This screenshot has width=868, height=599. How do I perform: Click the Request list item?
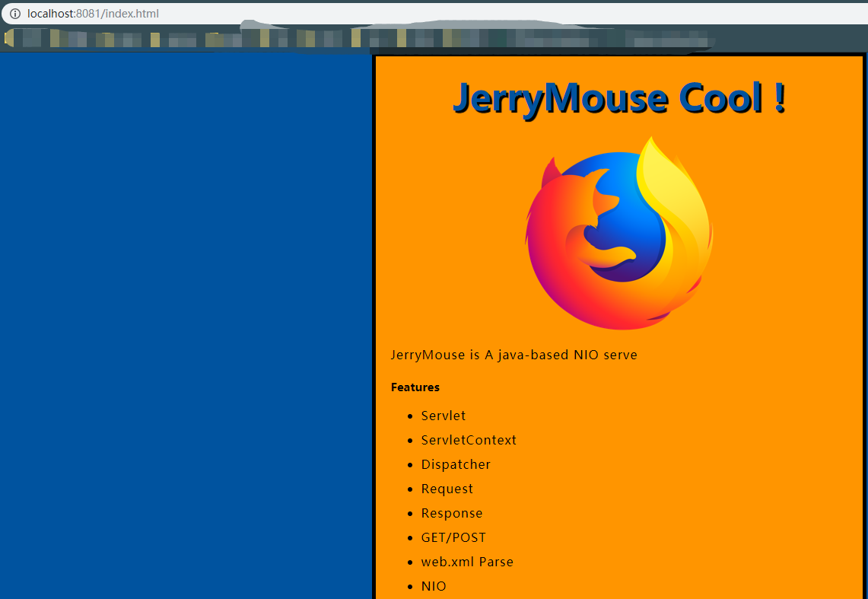447,489
